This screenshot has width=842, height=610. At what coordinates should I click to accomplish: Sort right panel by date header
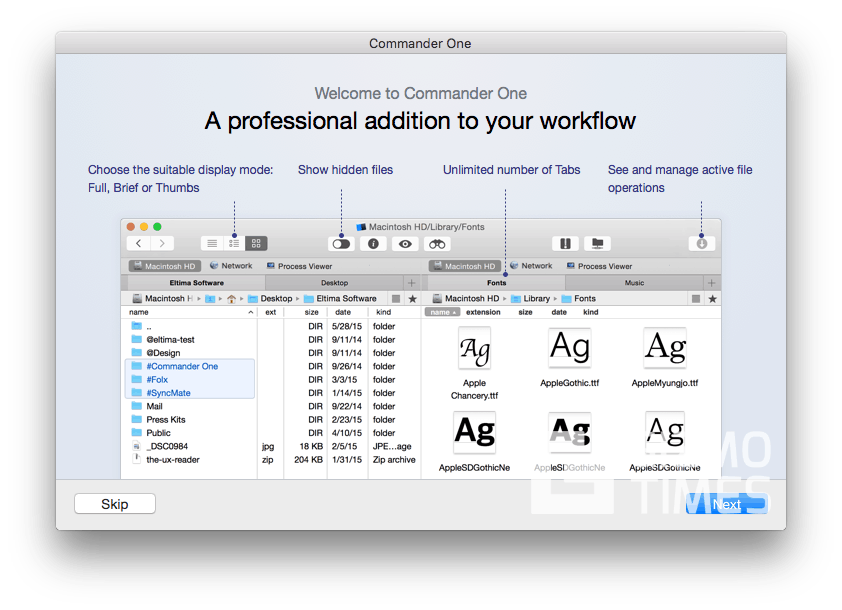click(559, 312)
